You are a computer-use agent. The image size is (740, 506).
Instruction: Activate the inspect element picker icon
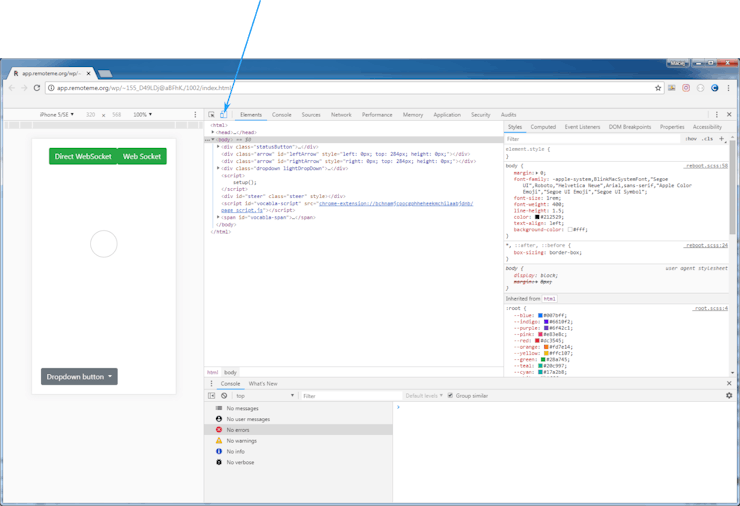[x=211, y=115]
